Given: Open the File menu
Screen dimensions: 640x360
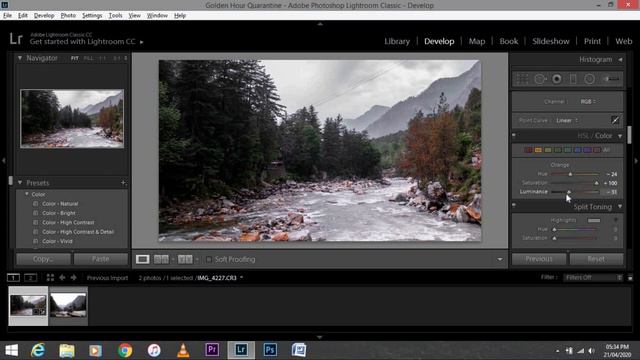Looking at the screenshot, I should tap(7, 16).
